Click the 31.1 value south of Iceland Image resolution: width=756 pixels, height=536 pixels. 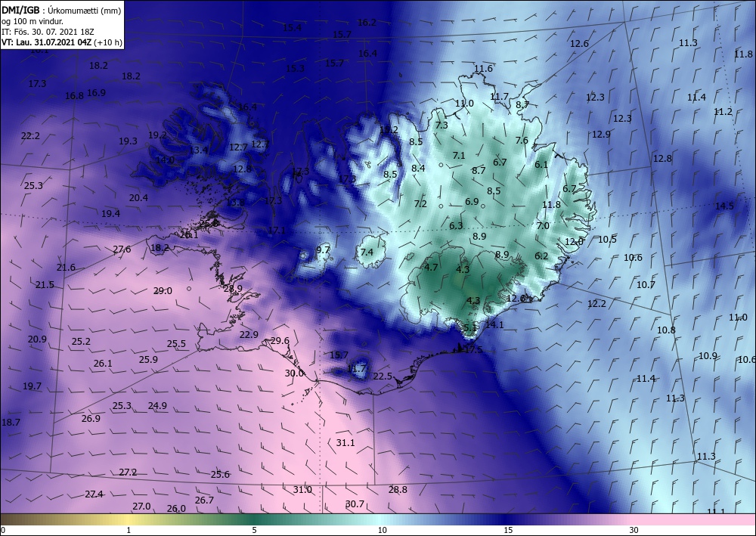345,442
